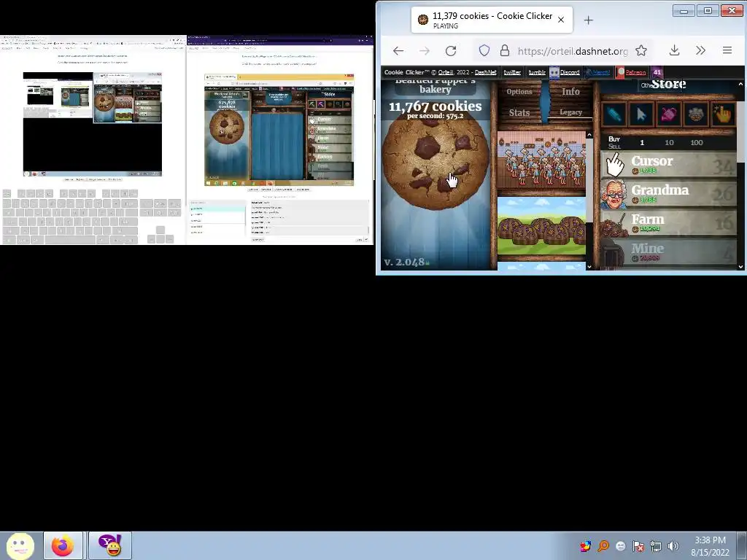Focus the orteil.dashnet.org address bar
The image size is (747, 560).
click(573, 51)
